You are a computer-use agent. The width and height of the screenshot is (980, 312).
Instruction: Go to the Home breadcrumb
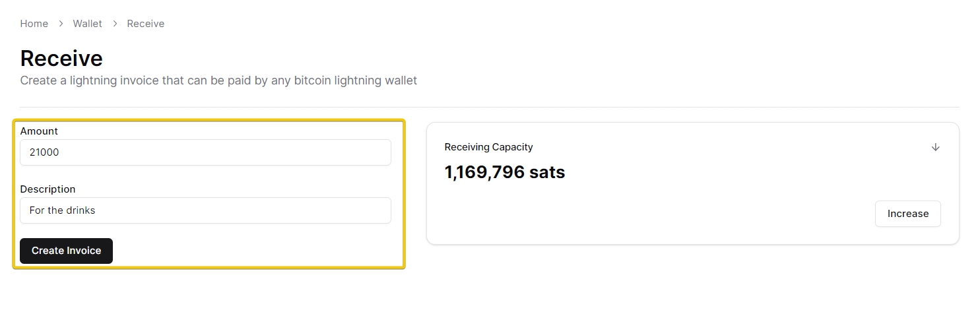(x=34, y=24)
